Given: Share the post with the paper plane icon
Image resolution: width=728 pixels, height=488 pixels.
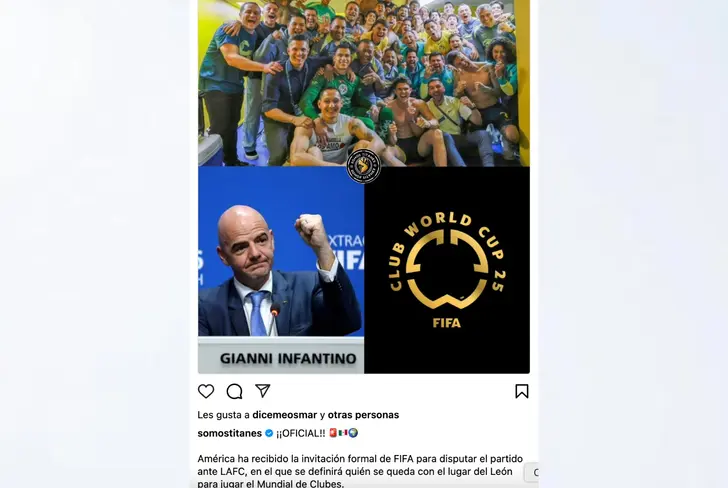Looking at the screenshot, I should click(x=263, y=391).
